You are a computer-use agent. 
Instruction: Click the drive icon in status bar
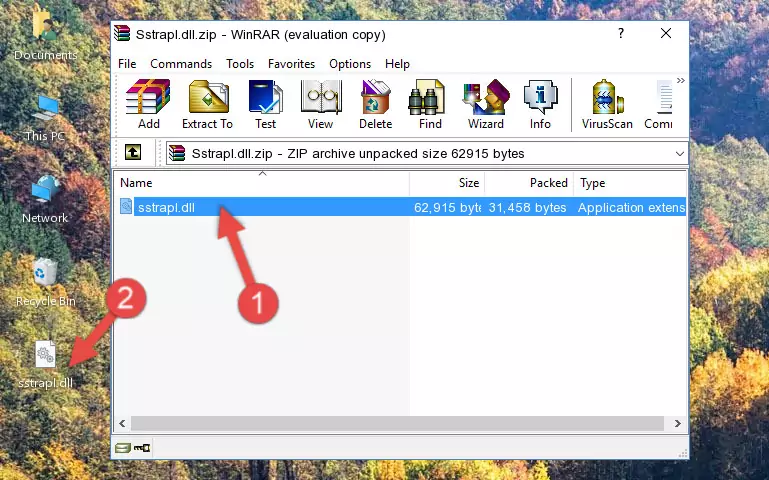pos(123,447)
